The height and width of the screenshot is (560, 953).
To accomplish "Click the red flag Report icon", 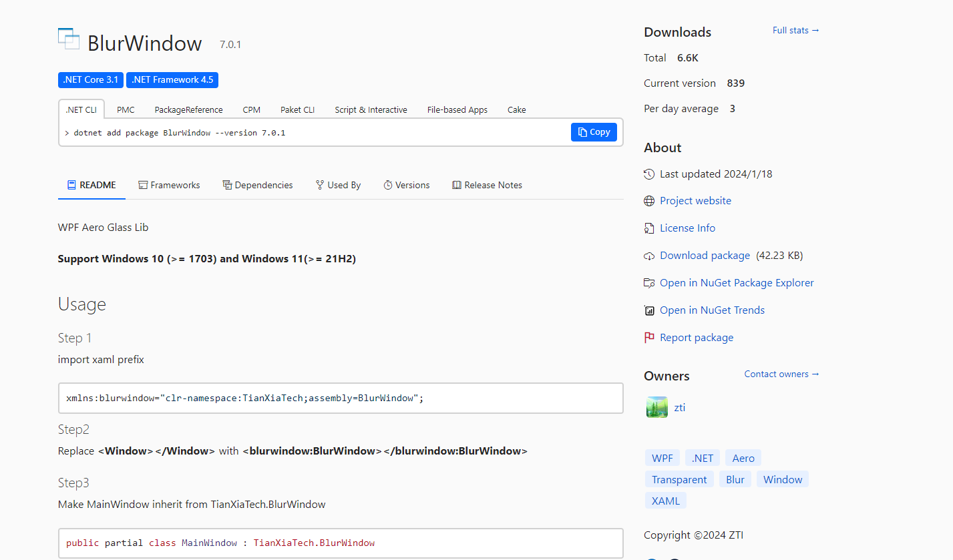I will click(x=649, y=338).
